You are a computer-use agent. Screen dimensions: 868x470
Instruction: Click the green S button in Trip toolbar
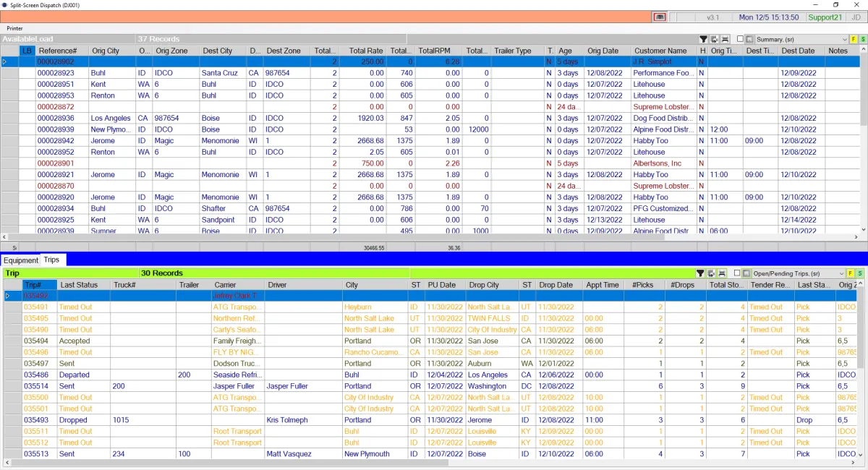(861, 273)
